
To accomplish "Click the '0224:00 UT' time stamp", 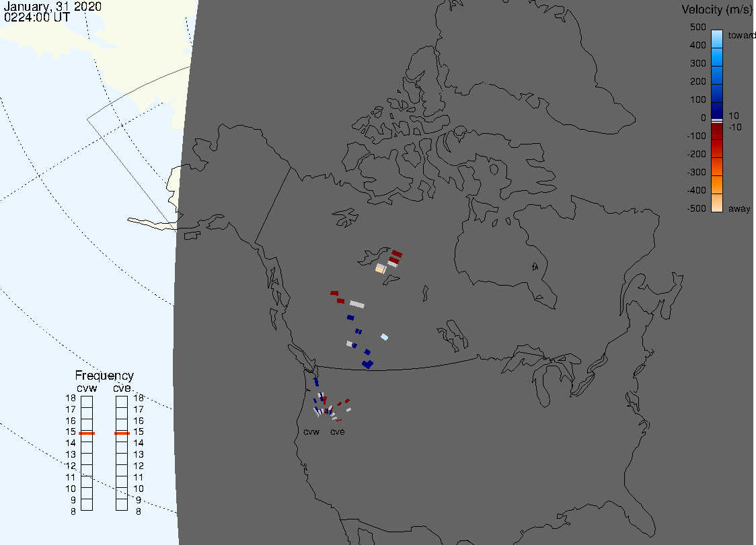I will (x=36, y=17).
